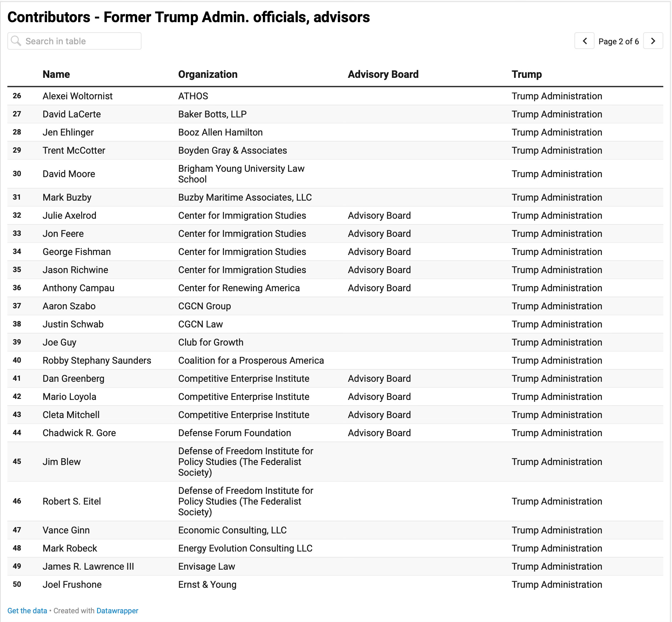The image size is (672, 622).
Task: Click the name Mark Buzby
Action: 67,198
